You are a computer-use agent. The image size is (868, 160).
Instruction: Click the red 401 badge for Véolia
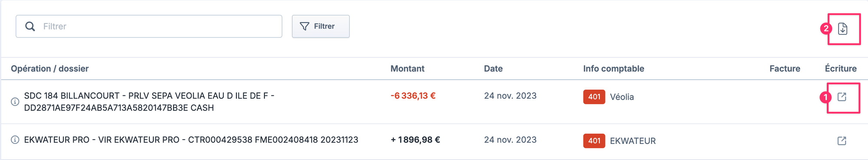(594, 97)
